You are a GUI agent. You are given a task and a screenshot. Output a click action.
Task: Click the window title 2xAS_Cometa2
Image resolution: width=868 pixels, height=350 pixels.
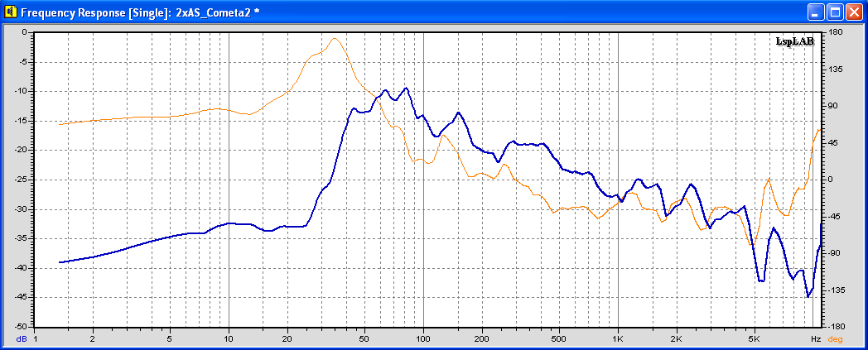click(218, 12)
